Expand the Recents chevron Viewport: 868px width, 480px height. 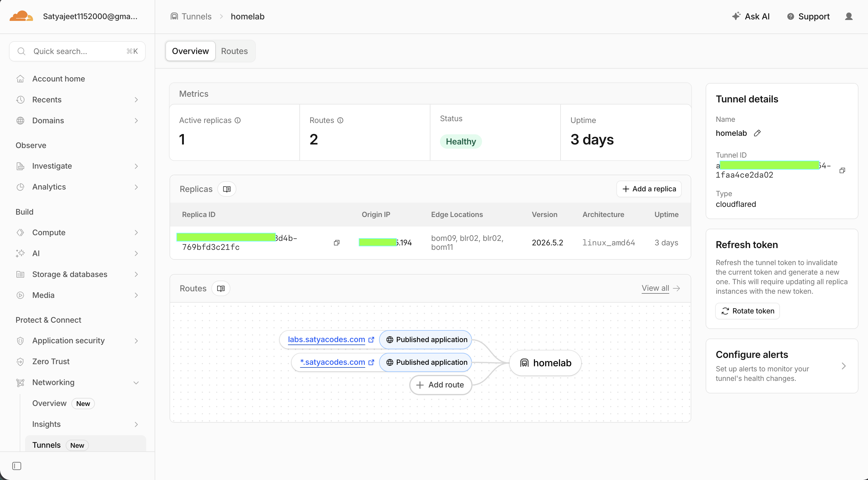coord(136,100)
